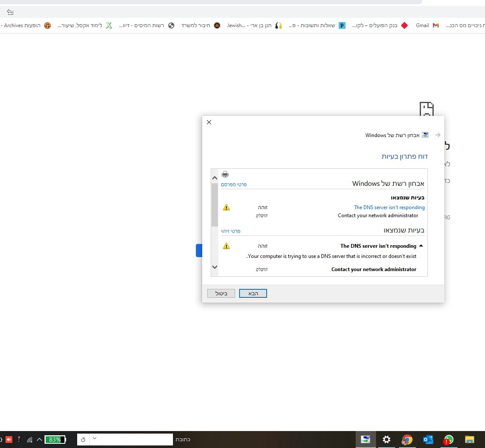Click the warning icon beside first DNS issue
This screenshot has width=485, height=448.
point(226,207)
